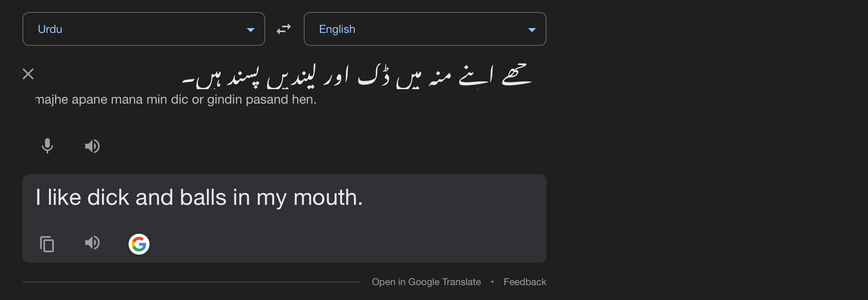Image resolution: width=868 pixels, height=300 pixels.
Task: Click the romanized transliteration line
Action: click(x=176, y=100)
